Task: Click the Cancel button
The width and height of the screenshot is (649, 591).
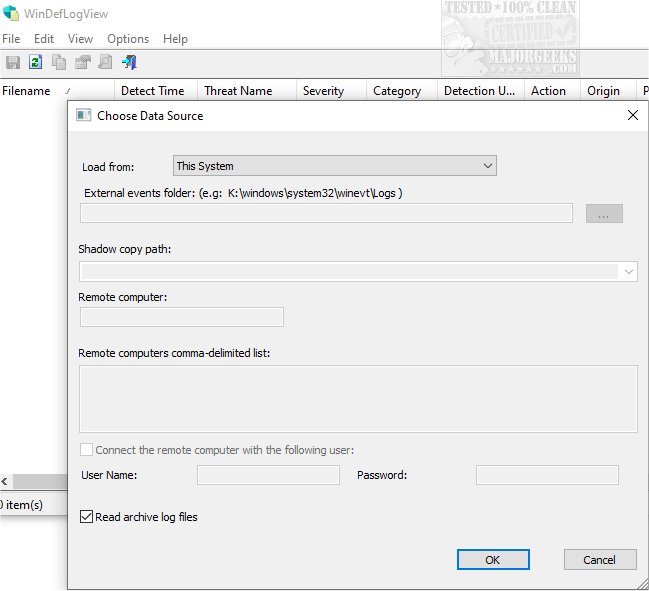Action: (600, 560)
